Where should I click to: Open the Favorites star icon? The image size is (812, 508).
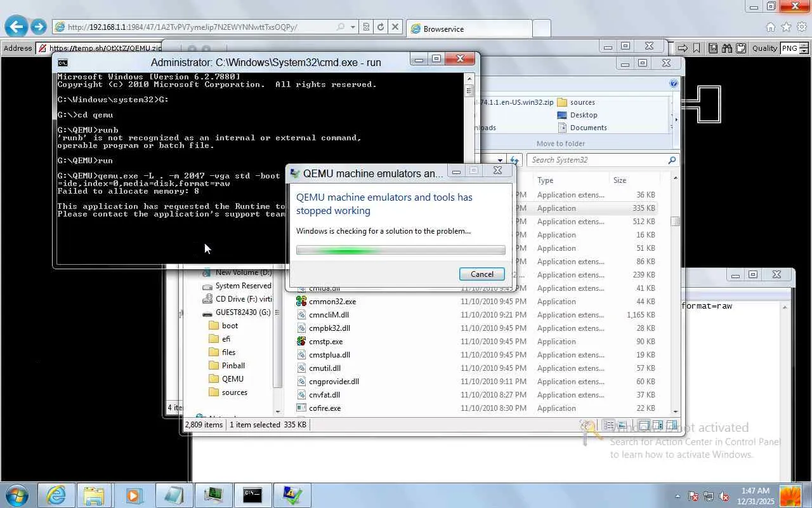786,27
